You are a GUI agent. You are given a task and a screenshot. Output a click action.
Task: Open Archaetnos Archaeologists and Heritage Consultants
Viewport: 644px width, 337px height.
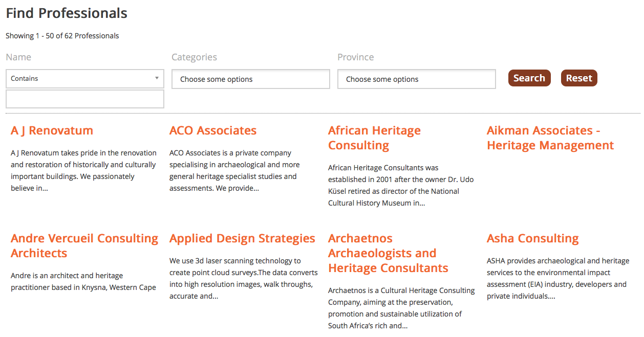(x=388, y=253)
